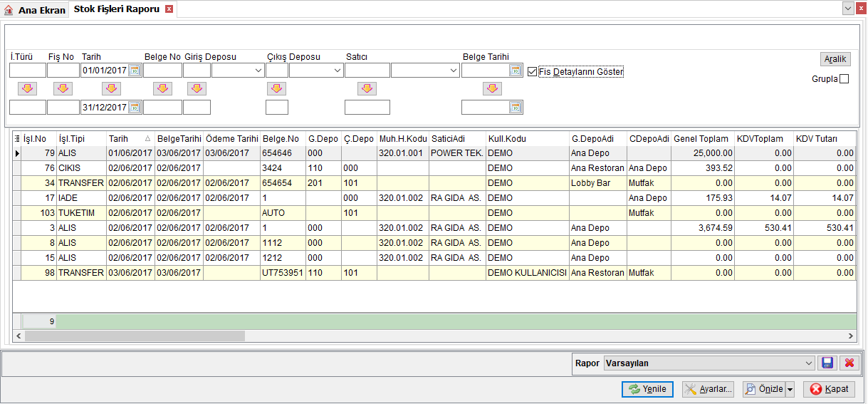This screenshot has height=404, width=868.
Task: Click the İ.Türü upper input field
Action: point(27,70)
